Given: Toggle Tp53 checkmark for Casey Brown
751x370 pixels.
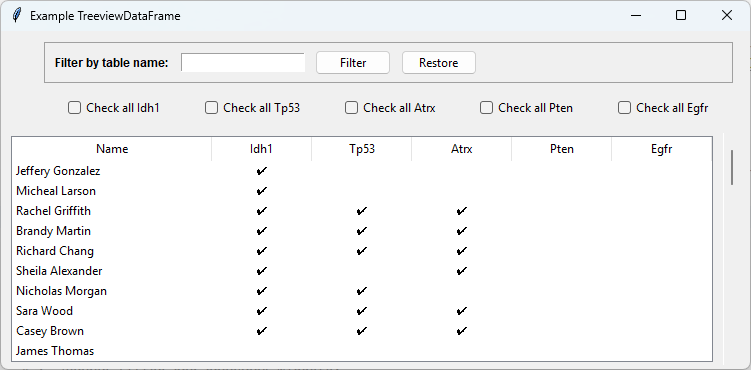Looking at the screenshot, I should (362, 331).
